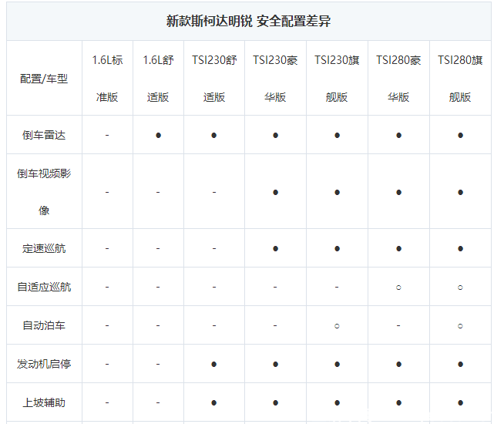Click the TSI230旗舰版 column header
This screenshot has width=504, height=424.
(337, 79)
